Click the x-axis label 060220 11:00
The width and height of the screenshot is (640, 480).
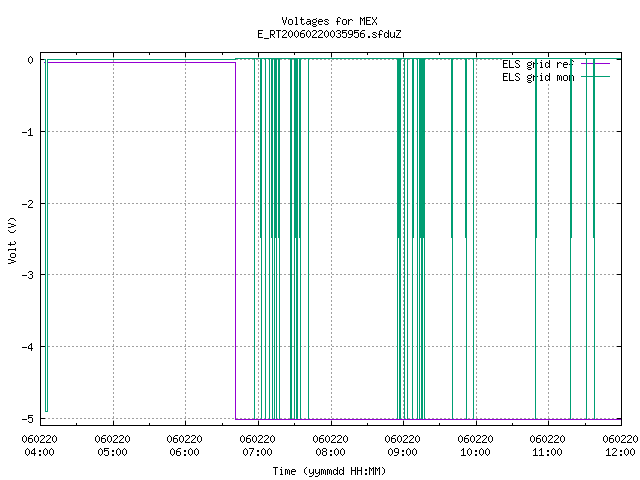[x=547, y=446]
